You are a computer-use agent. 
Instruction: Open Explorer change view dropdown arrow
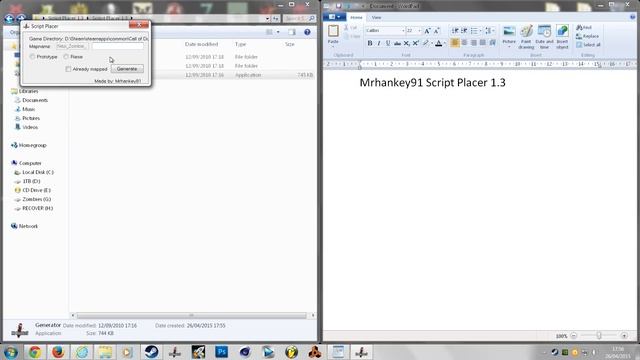278,32
